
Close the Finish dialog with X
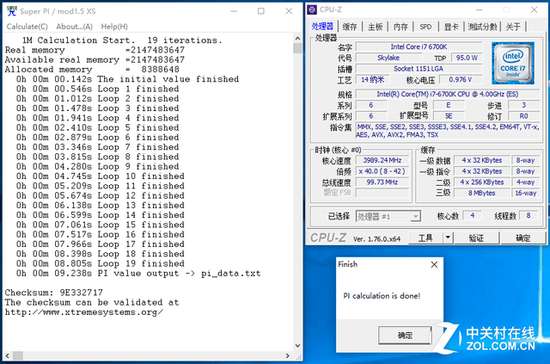tap(434, 265)
